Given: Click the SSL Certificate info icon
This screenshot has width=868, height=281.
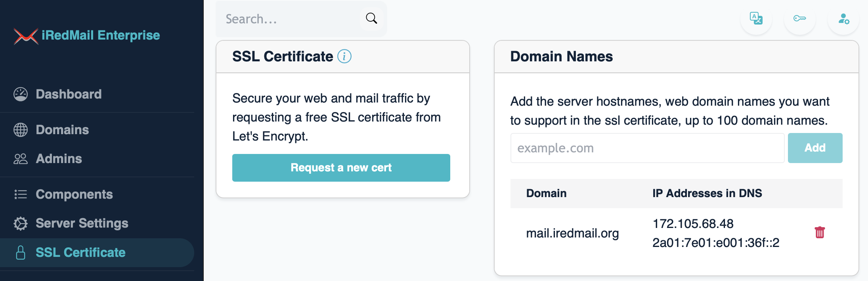Looking at the screenshot, I should point(344,56).
